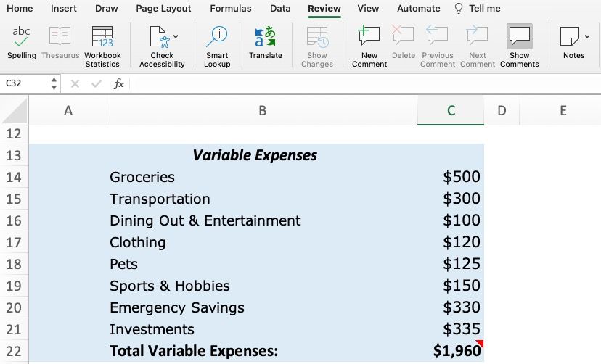601x364 pixels.
Task: Select the $150 amount cell
Action: [x=451, y=286]
